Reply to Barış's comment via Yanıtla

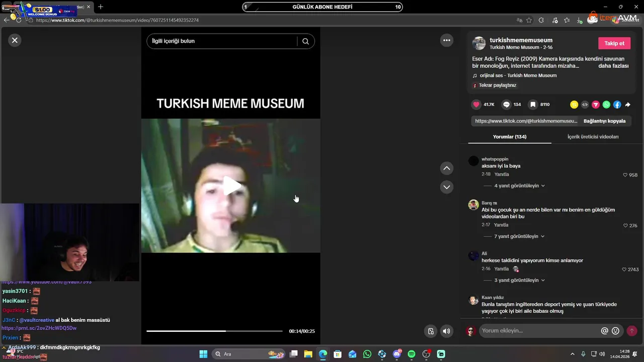click(x=501, y=225)
